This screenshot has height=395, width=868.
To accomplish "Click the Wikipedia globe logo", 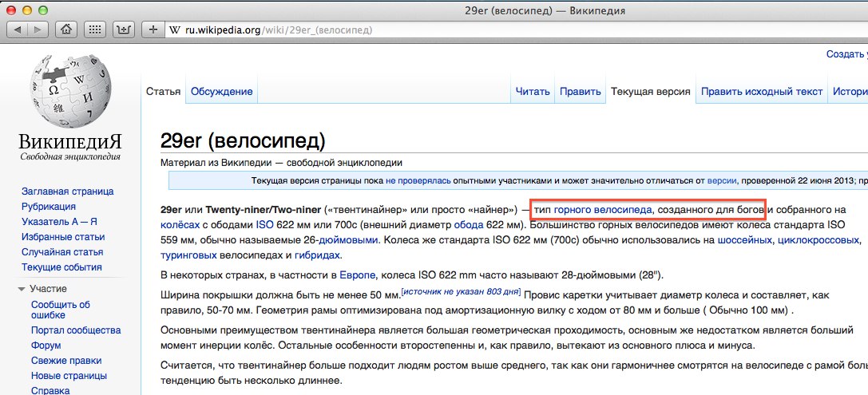I will click(71, 90).
